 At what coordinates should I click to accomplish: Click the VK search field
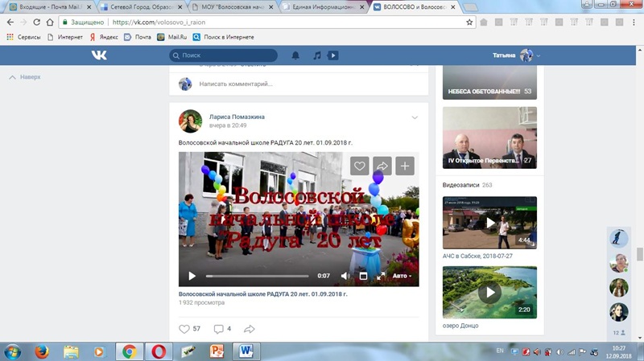[x=224, y=55]
